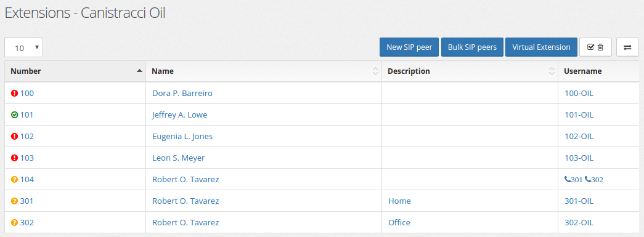Click orange question icon beside extension 301
This screenshot has width=644, height=237.
[14, 201]
